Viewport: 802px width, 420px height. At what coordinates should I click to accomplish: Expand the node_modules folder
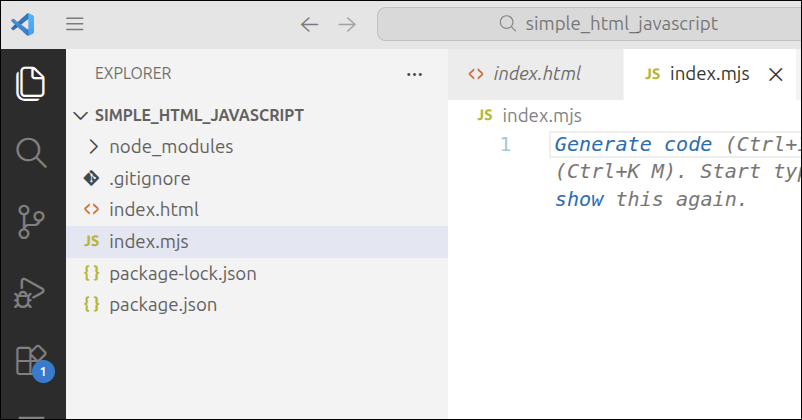257,147
